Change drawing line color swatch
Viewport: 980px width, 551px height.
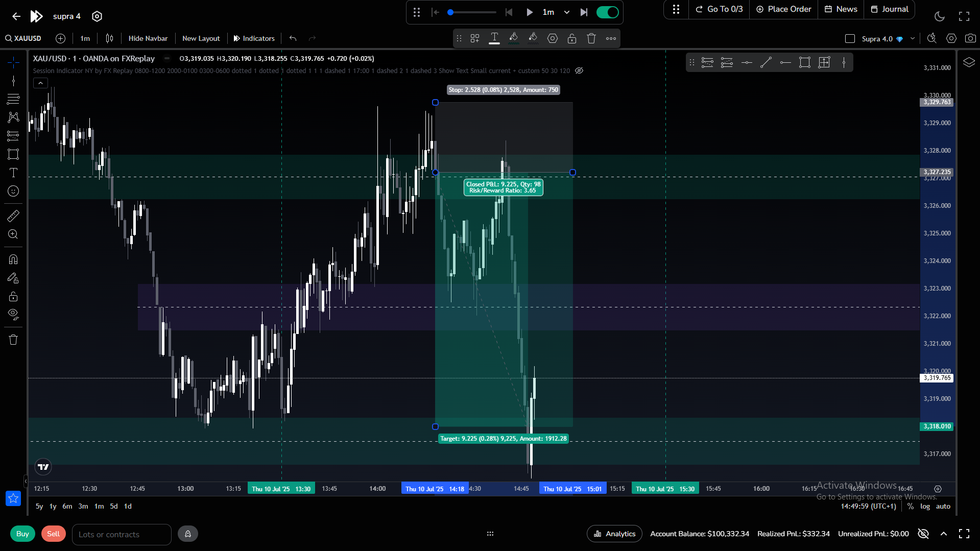click(514, 38)
